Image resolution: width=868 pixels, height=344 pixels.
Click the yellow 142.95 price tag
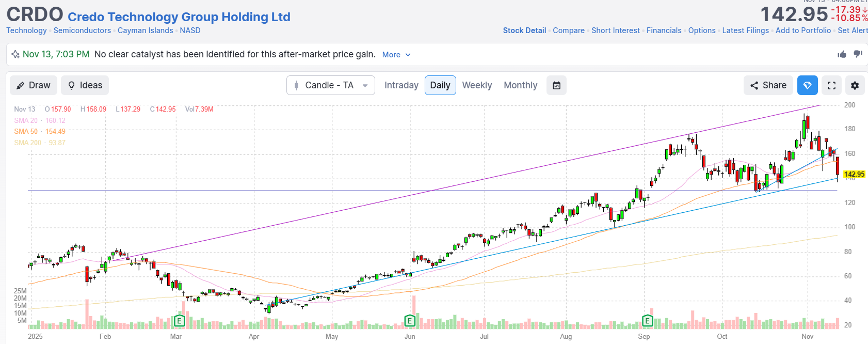point(854,175)
